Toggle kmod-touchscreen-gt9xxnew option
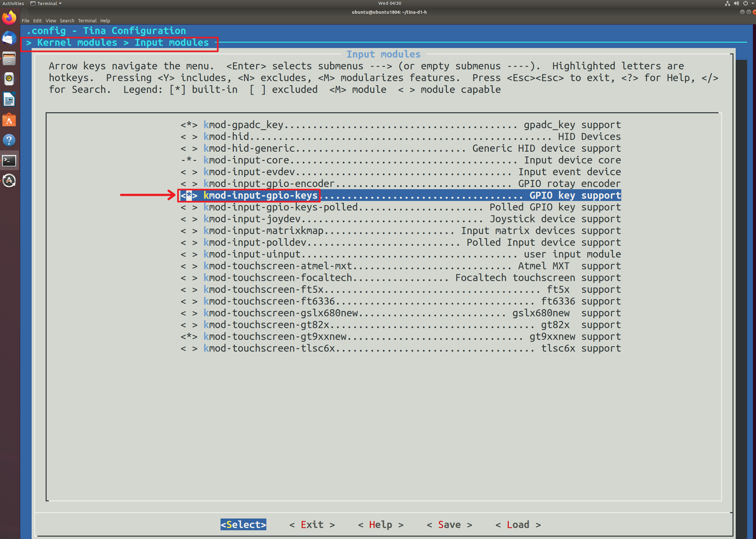756x539 pixels. (x=189, y=337)
